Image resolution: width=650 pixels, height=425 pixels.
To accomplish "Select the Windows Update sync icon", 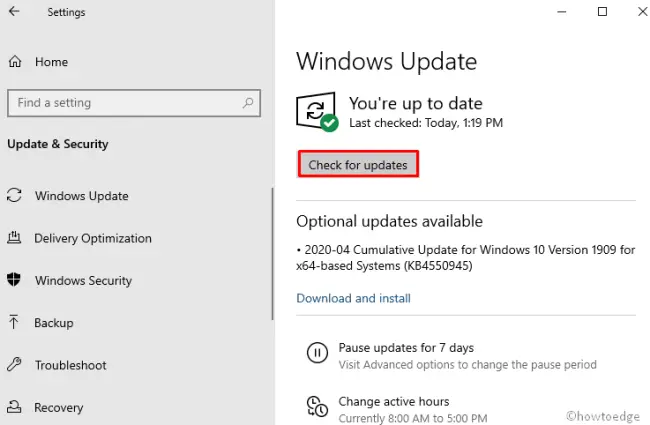I will click(14, 195).
